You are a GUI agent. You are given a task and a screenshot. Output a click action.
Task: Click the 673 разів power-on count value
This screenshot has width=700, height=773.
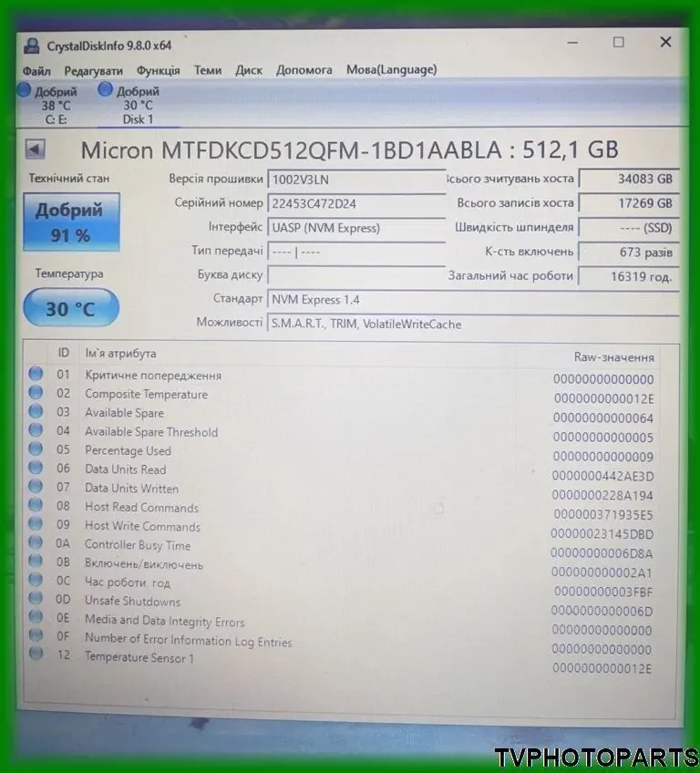click(629, 252)
